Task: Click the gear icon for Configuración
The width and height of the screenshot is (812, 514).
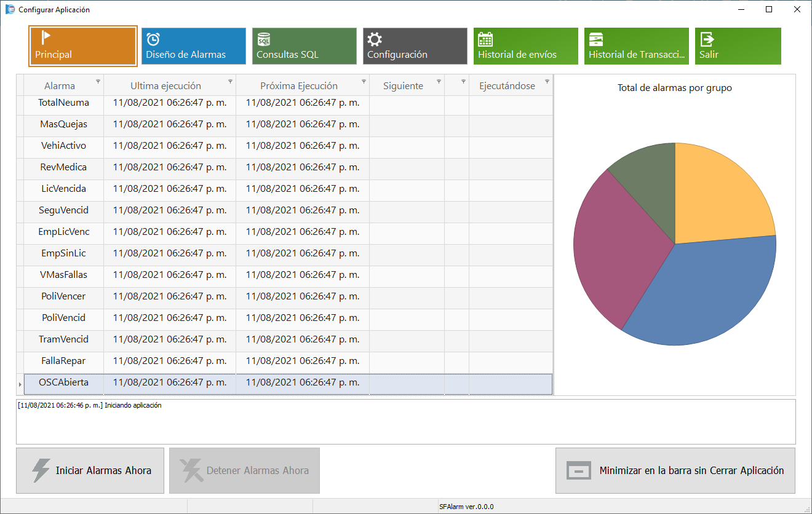Action: [x=375, y=39]
